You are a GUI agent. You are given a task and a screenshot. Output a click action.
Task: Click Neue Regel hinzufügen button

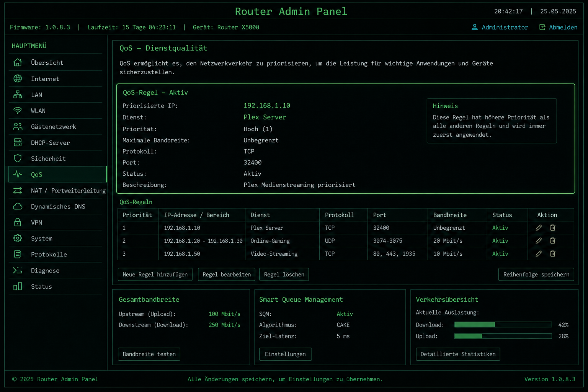click(155, 274)
